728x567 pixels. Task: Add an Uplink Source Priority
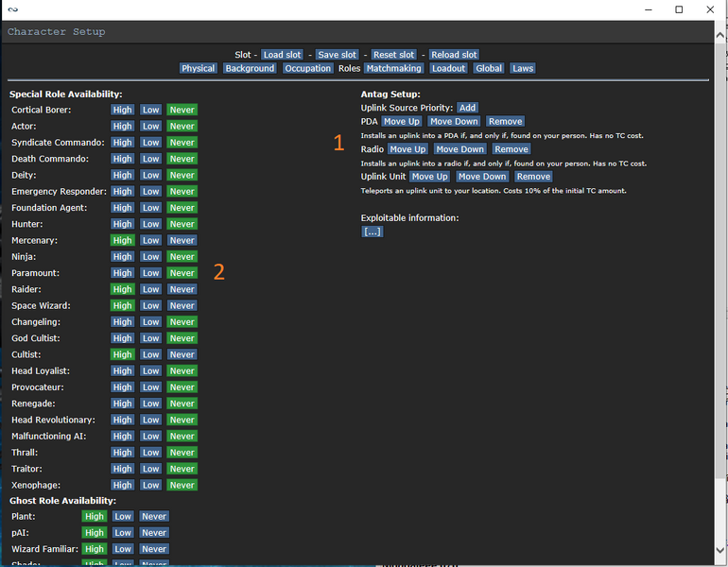[x=468, y=108]
